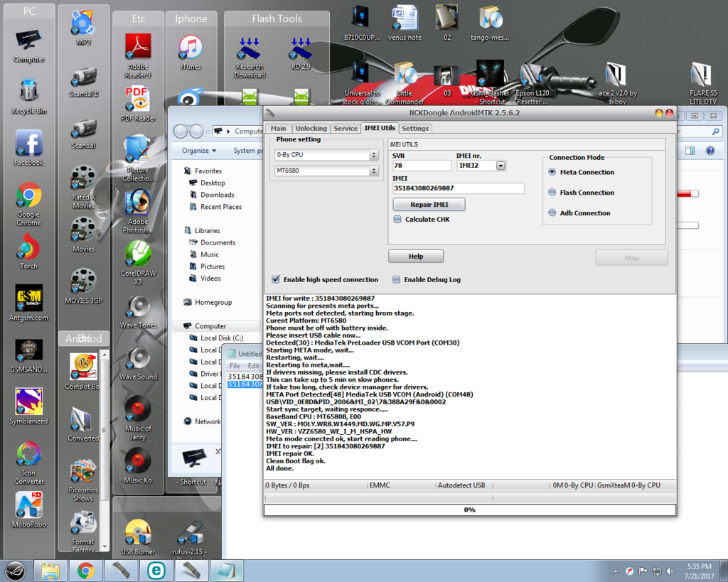This screenshot has height=582, width=728.
Task: Open the MT6580 model dropdown
Action: [x=374, y=171]
